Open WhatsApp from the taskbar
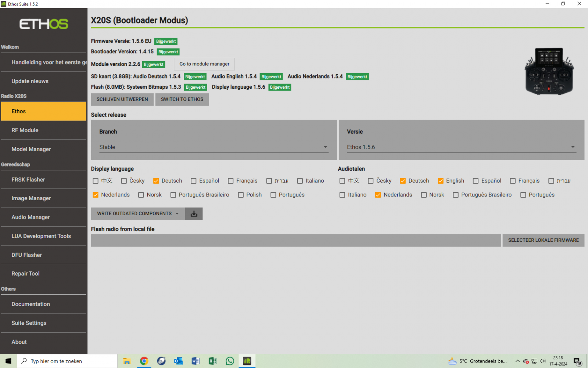 [230, 361]
